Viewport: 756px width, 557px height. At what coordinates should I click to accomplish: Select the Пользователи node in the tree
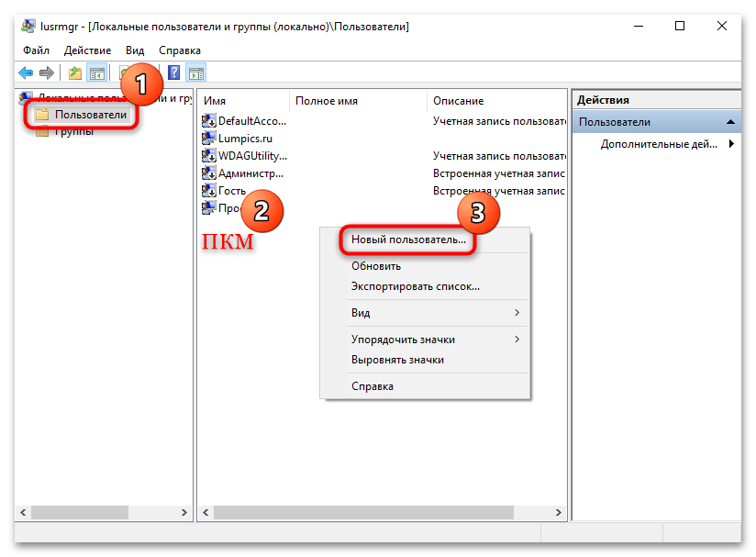pyautogui.click(x=91, y=115)
